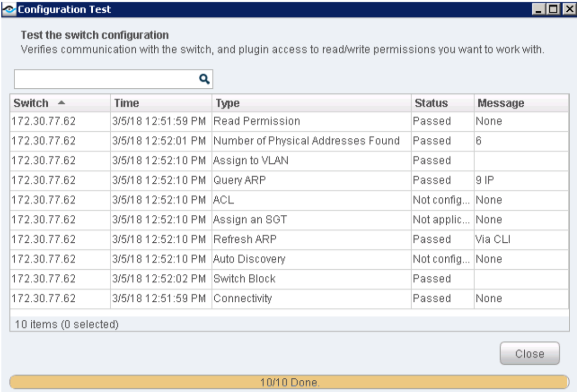
Task: Select the Switch Block row
Action: click(x=245, y=279)
